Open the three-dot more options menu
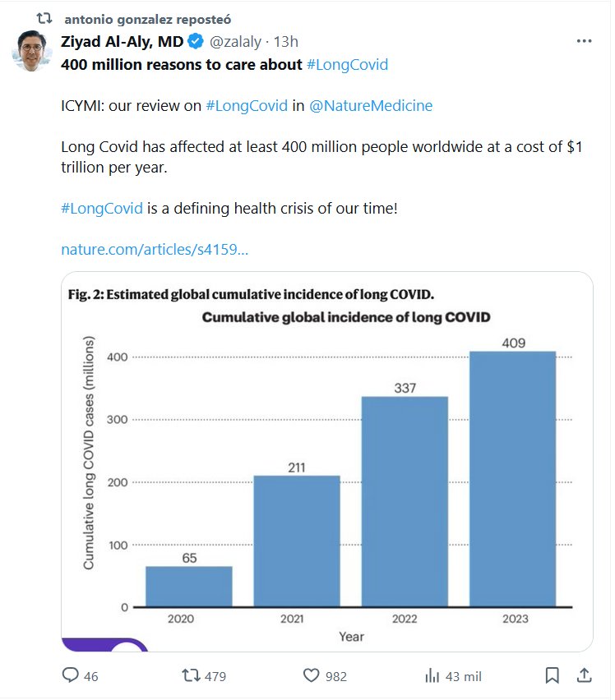This screenshot has width=615, height=700. 584,41
